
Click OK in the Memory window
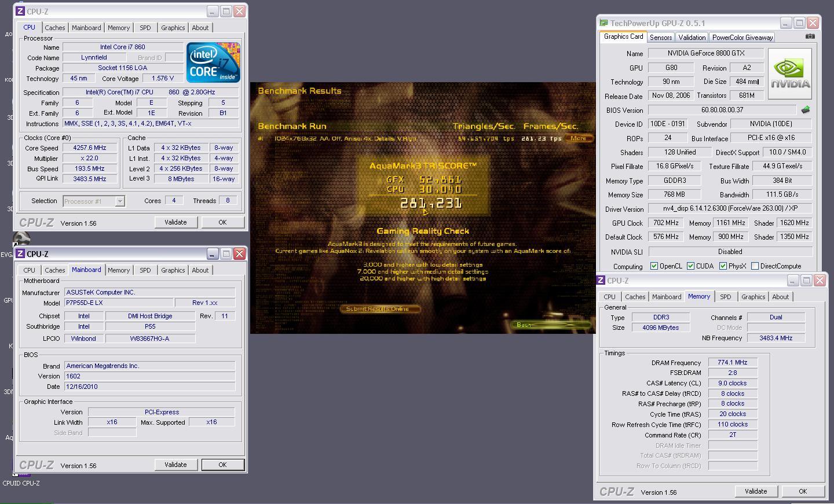[x=803, y=491]
